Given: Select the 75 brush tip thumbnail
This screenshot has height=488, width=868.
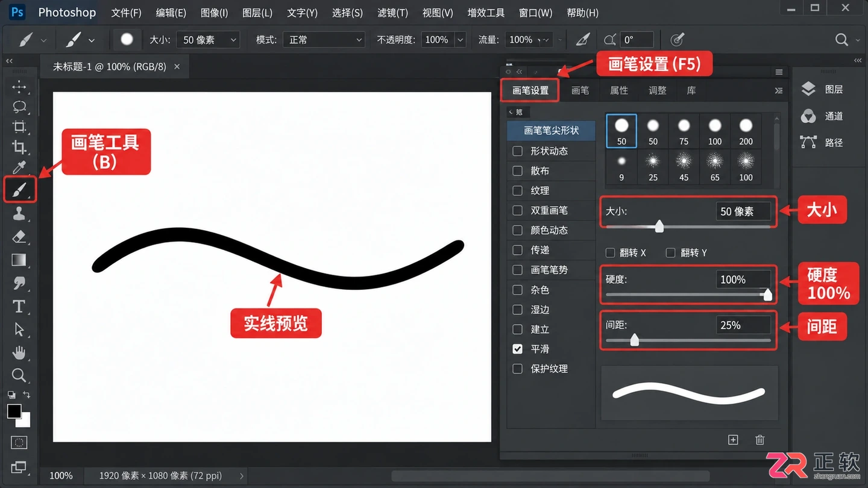Looking at the screenshot, I should pyautogui.click(x=684, y=131).
